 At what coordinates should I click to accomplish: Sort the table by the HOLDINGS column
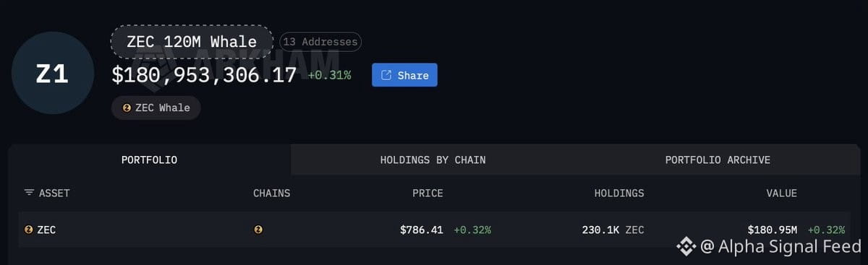[619, 193]
